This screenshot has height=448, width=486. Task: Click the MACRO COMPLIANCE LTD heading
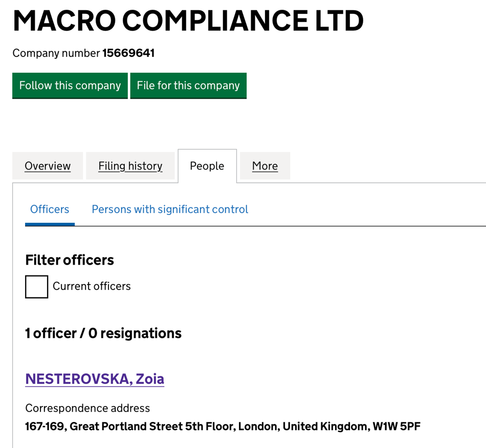point(188,21)
